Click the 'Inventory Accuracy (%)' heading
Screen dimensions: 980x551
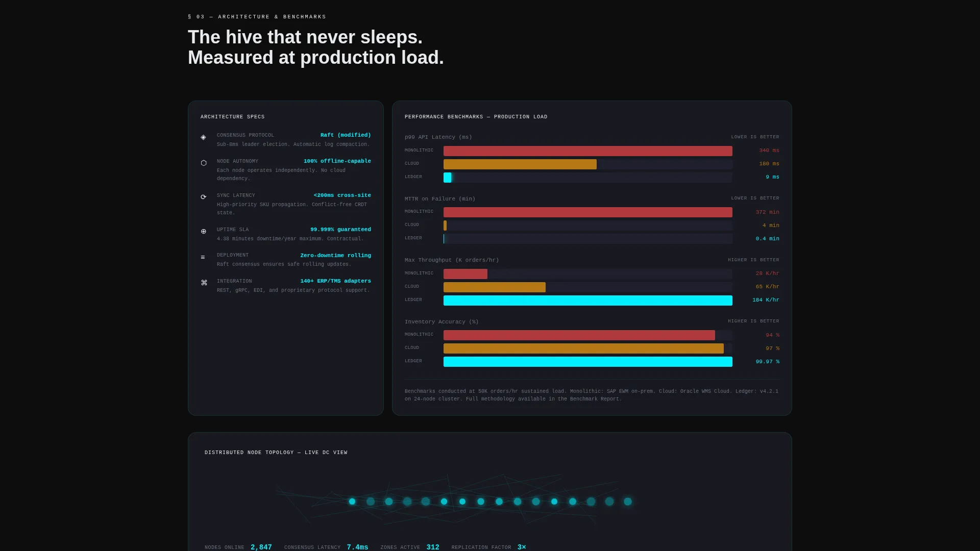(442, 322)
